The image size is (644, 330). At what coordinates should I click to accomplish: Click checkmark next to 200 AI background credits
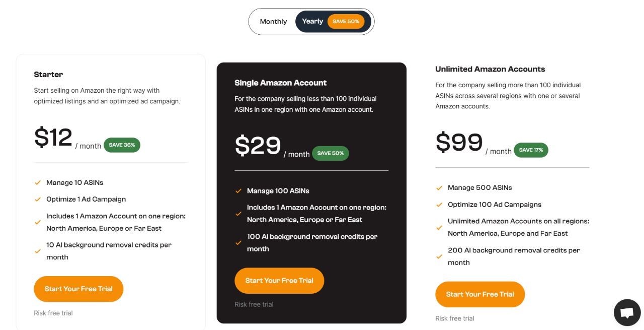pyautogui.click(x=439, y=256)
